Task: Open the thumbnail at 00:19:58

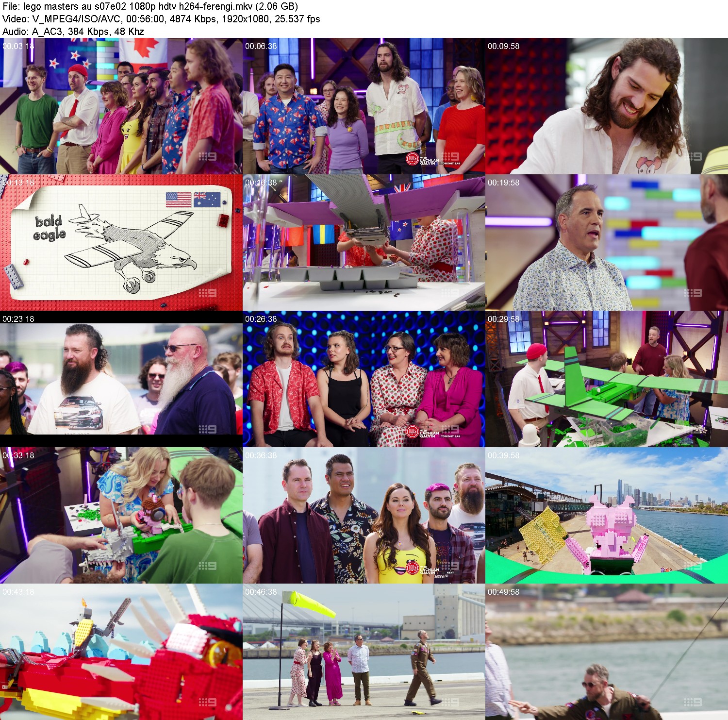Action: click(x=607, y=243)
